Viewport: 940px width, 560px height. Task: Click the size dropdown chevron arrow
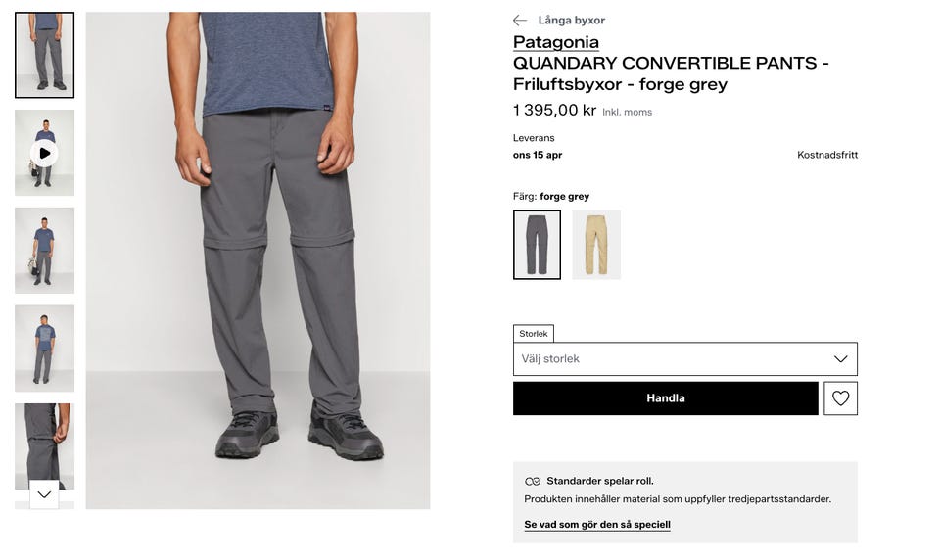pyautogui.click(x=840, y=359)
